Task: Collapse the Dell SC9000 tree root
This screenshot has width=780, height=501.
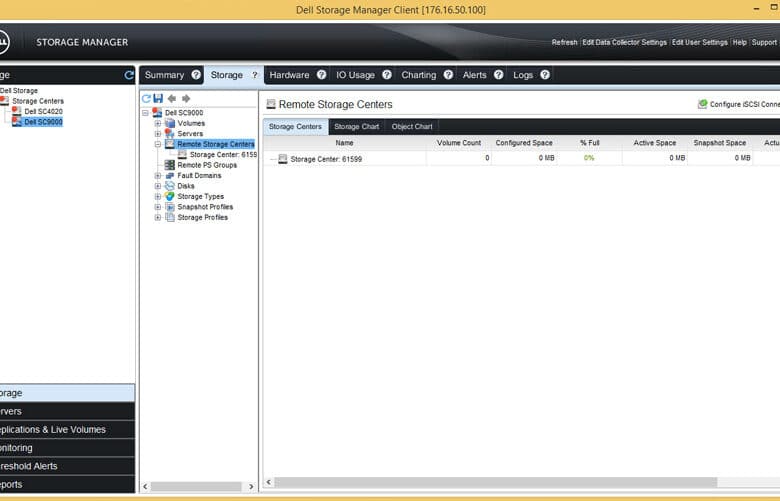Action: point(145,113)
